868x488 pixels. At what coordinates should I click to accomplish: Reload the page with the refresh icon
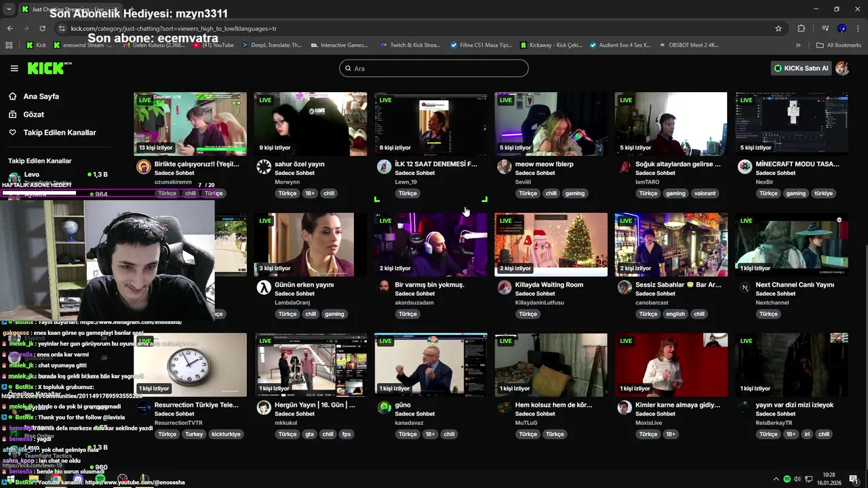coord(42,28)
